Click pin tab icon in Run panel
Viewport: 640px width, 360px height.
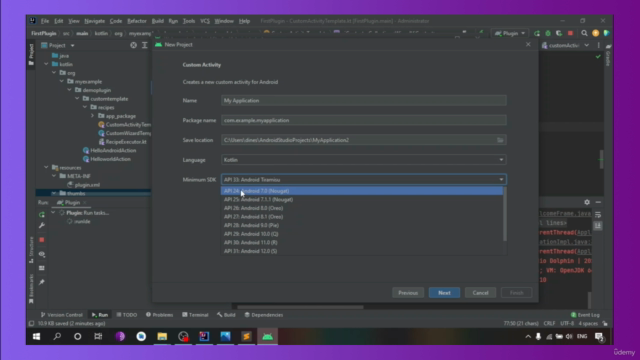tap(42, 282)
